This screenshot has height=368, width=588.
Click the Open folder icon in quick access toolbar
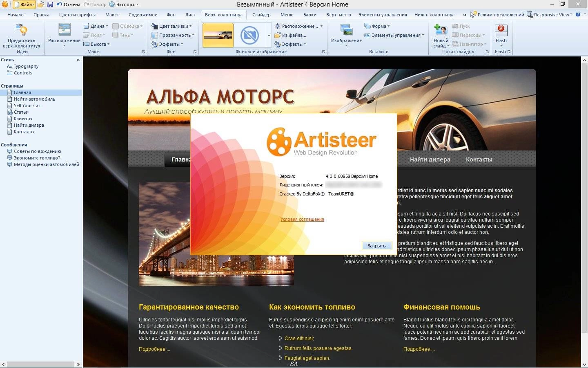41,4
